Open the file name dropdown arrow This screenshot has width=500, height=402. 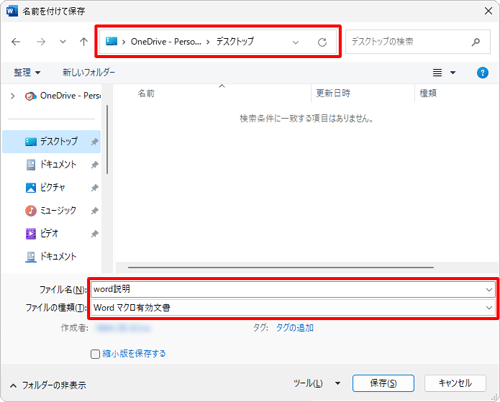(x=489, y=290)
